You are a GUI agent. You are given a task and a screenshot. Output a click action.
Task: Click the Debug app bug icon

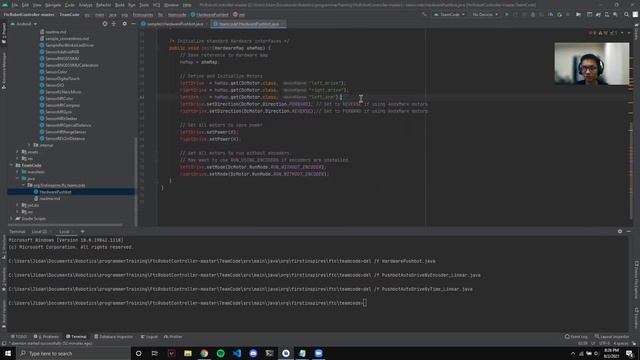533,15
